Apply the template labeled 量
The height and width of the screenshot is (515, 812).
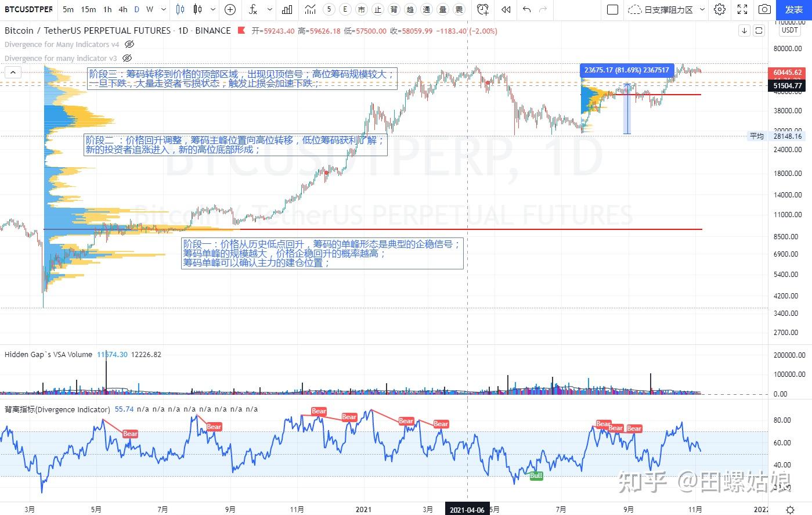(443, 9)
